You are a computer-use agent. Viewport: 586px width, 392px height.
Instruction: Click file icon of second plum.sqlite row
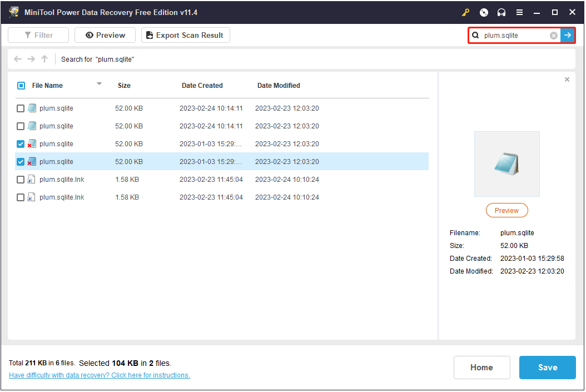click(32, 126)
